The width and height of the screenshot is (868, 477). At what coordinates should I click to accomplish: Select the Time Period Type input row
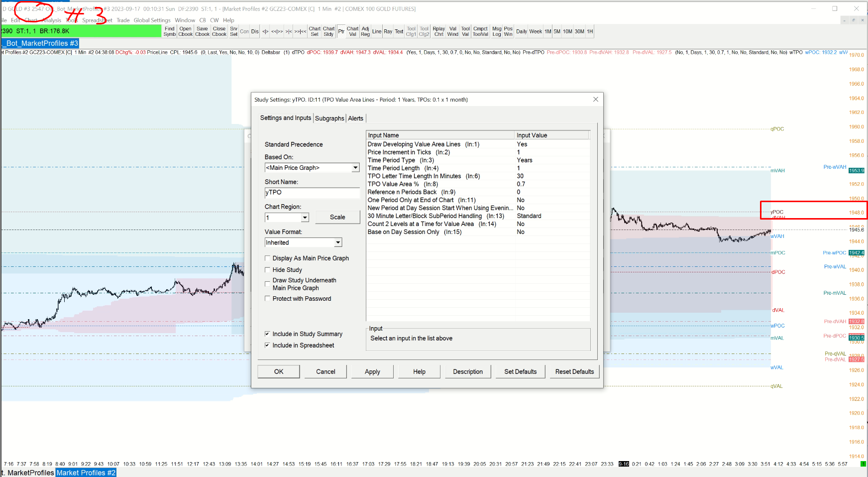pos(478,160)
